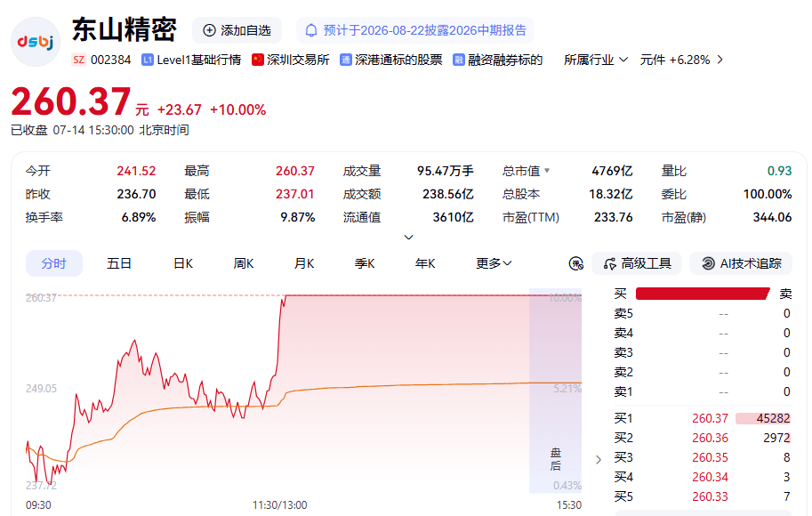Click the 深圳交易所 flag icon
Viewport: 812px width, 516px height.
click(257, 60)
